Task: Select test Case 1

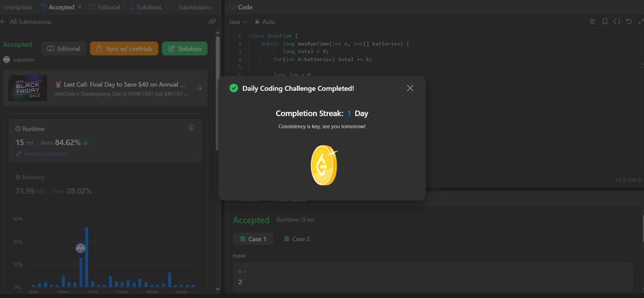Action: [x=253, y=239]
